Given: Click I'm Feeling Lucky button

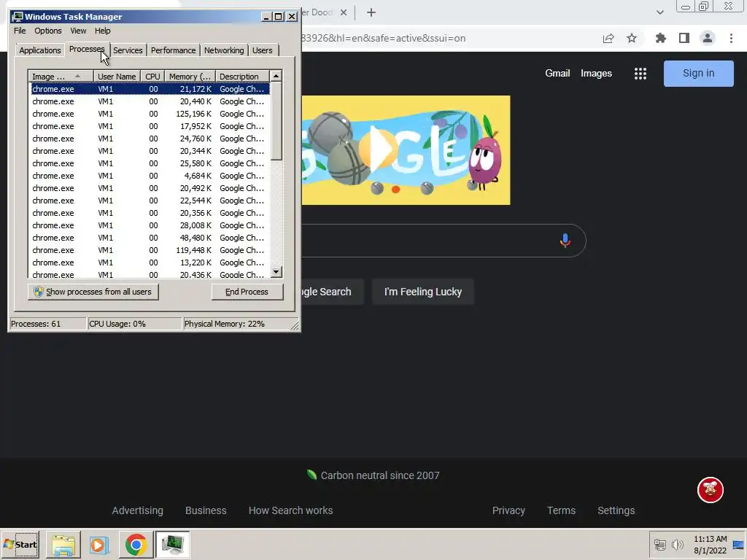Looking at the screenshot, I should click(x=423, y=292).
